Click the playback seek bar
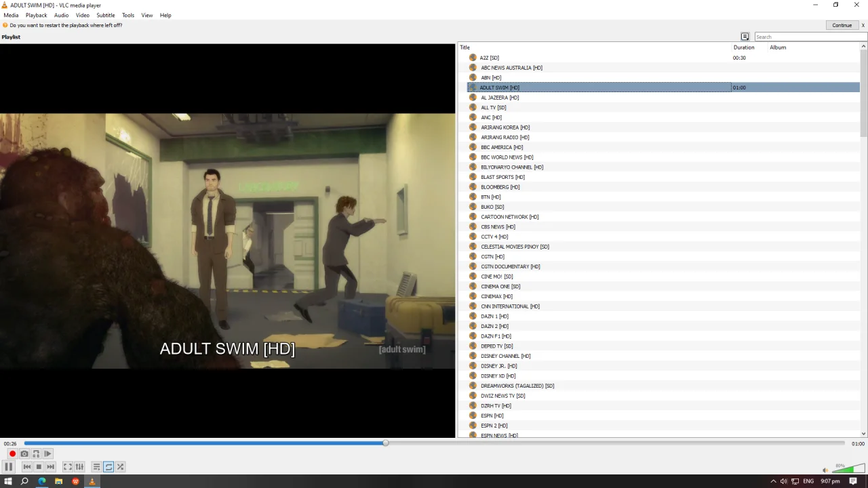This screenshot has height=488, width=868. [x=434, y=443]
